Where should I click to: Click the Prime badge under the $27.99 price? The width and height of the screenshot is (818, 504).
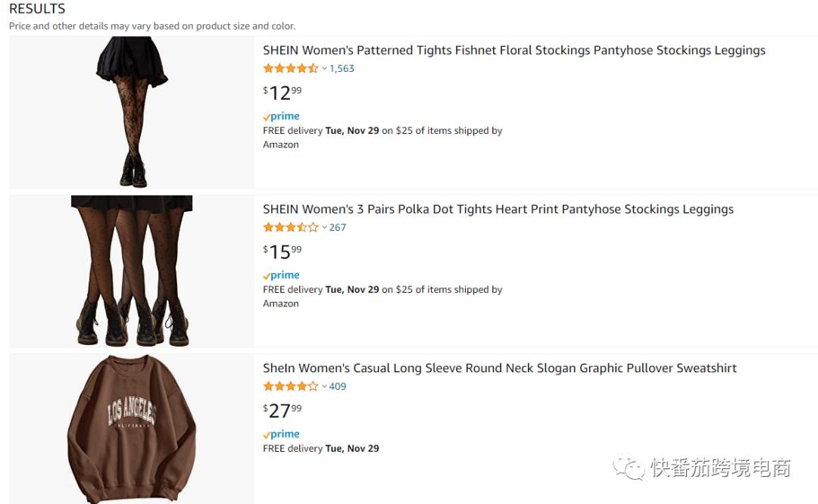(281, 434)
